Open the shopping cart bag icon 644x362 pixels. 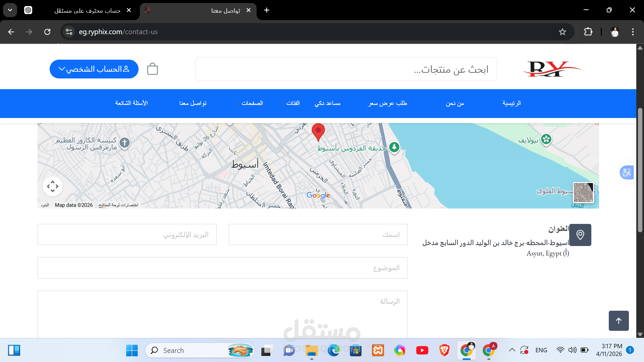(152, 69)
